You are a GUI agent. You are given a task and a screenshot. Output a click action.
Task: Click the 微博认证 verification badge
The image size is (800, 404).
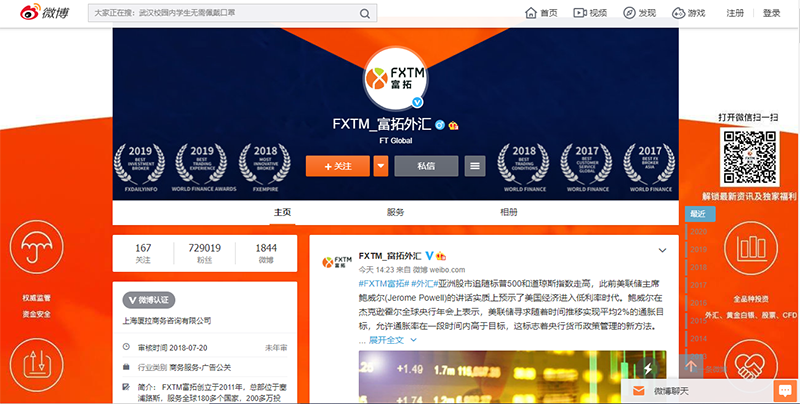[149, 300]
